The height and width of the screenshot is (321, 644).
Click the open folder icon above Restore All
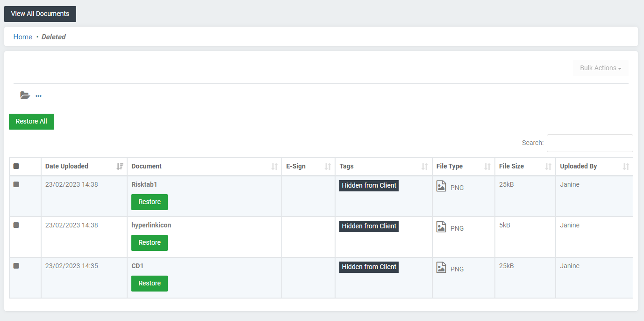[25, 95]
